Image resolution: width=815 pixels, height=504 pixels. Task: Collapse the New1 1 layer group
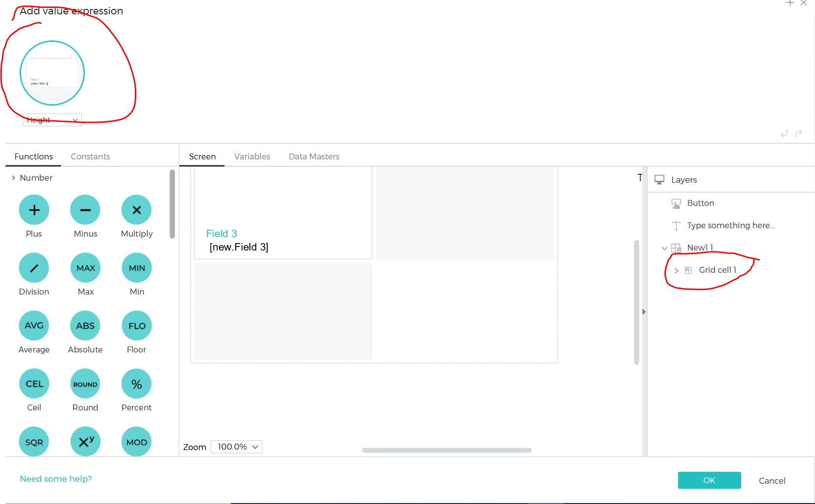pyautogui.click(x=664, y=248)
